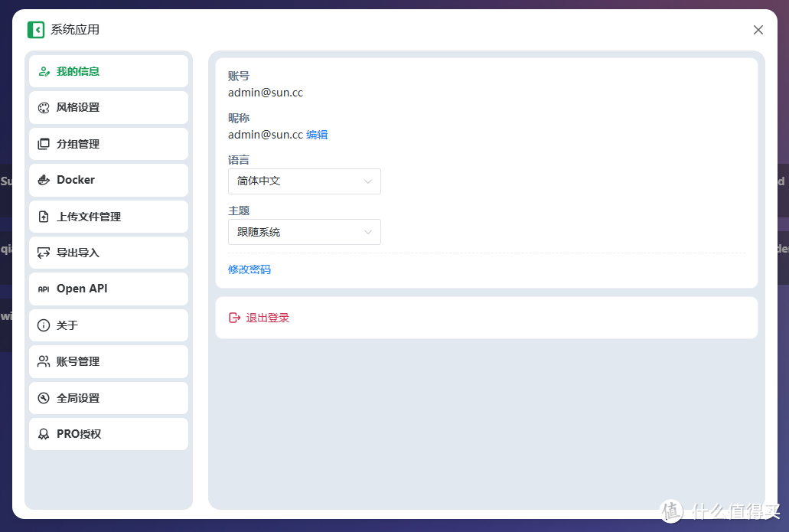Open the 我的信息 menu item
Image resolution: width=789 pixels, height=532 pixels.
(x=109, y=71)
